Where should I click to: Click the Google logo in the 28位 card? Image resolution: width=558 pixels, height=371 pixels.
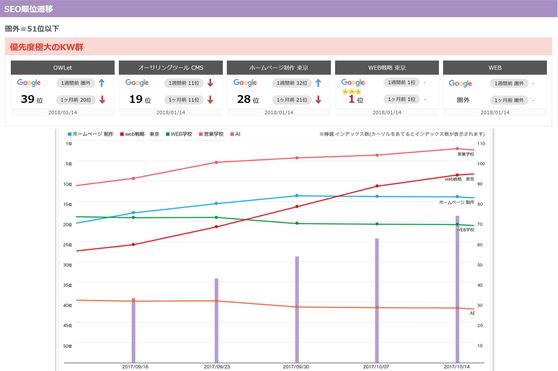click(x=245, y=83)
